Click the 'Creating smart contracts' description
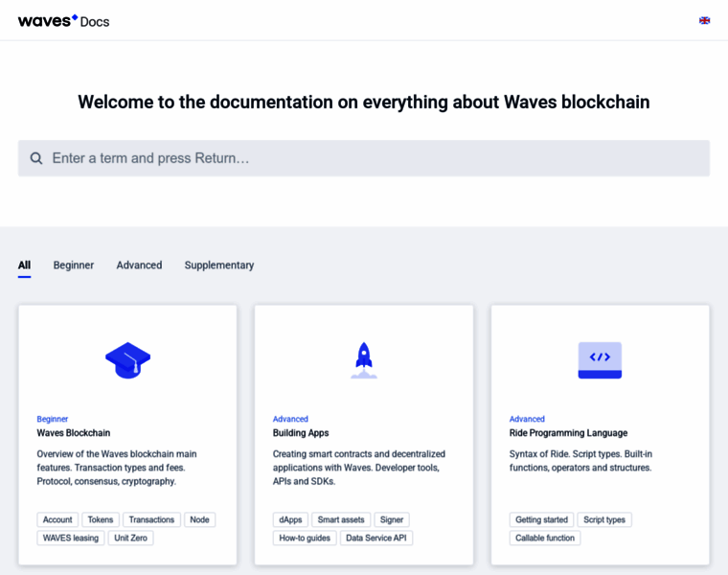Screen dimensions: 728x575 click(359, 468)
